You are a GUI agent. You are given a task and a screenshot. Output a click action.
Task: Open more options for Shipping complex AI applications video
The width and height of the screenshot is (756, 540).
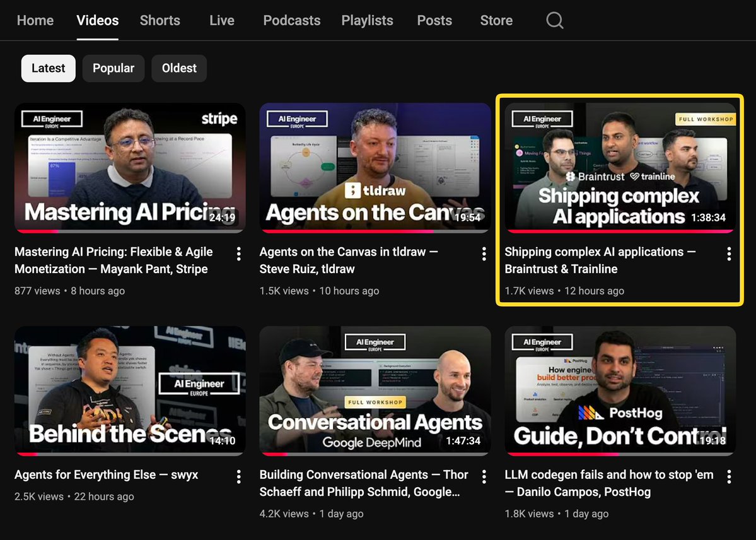coord(729,254)
